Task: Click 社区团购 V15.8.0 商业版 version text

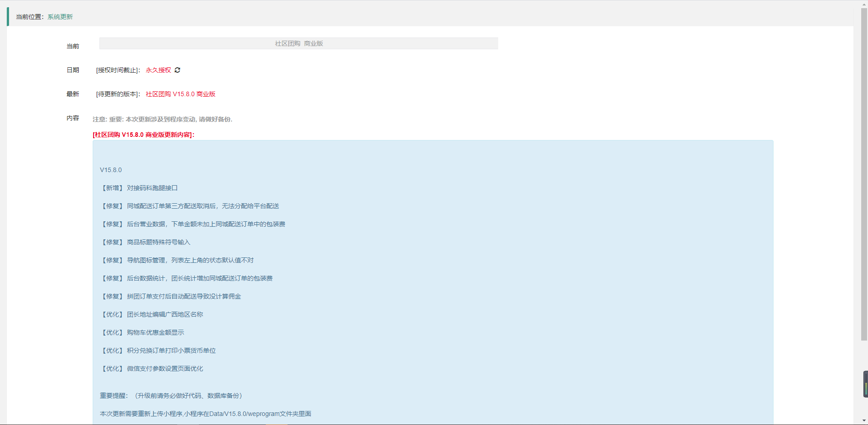Action: pos(180,94)
